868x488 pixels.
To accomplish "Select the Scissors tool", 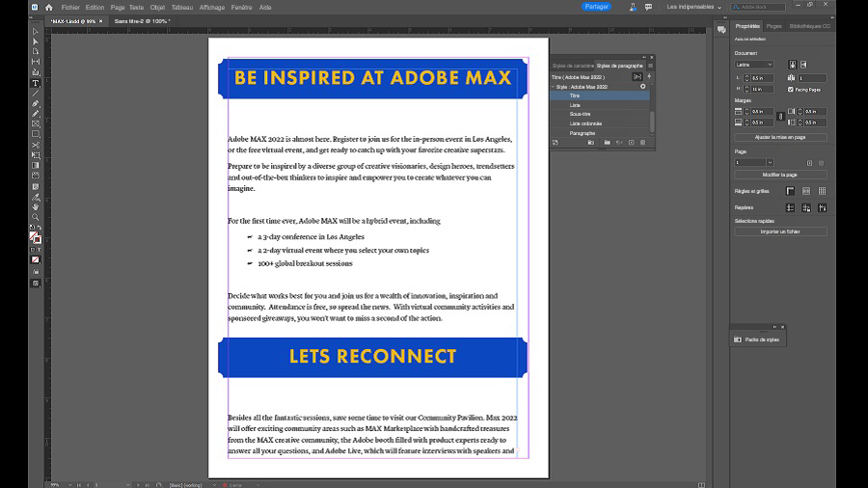I will pyautogui.click(x=36, y=145).
